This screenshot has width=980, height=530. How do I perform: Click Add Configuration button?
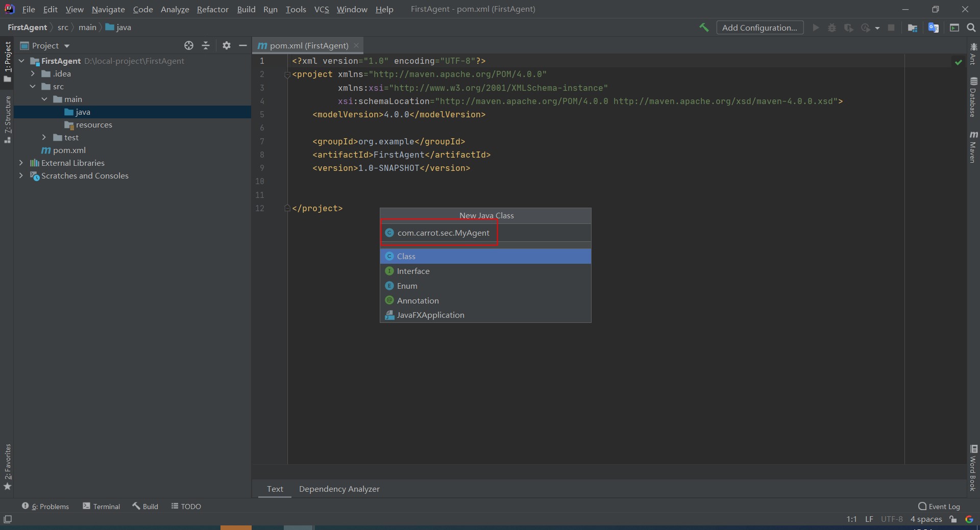759,28
